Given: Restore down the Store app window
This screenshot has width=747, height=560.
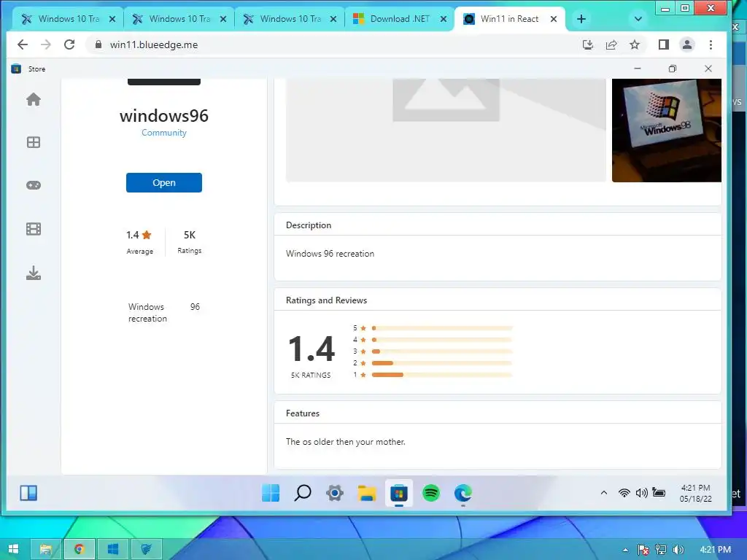Looking at the screenshot, I should 672,69.
